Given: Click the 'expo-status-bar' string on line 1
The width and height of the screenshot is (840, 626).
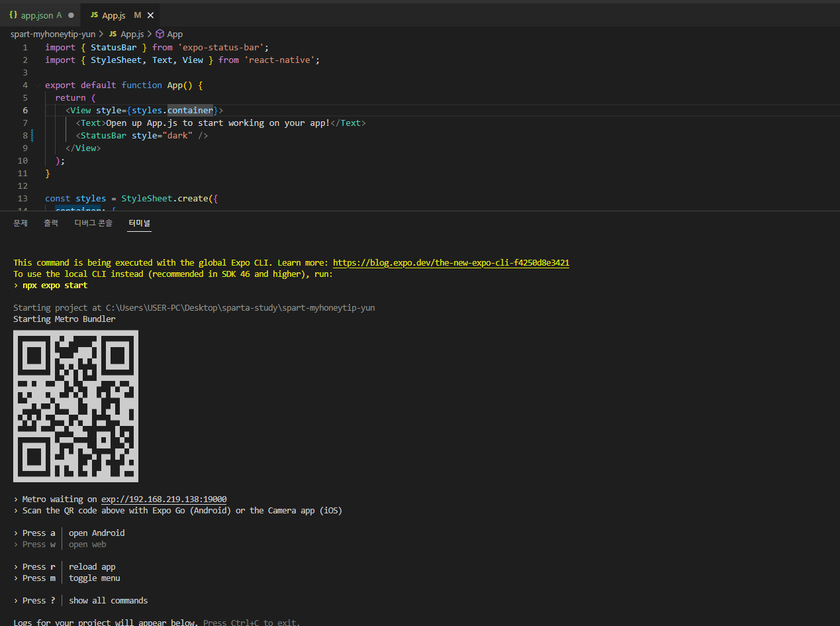Looking at the screenshot, I should tap(221, 48).
